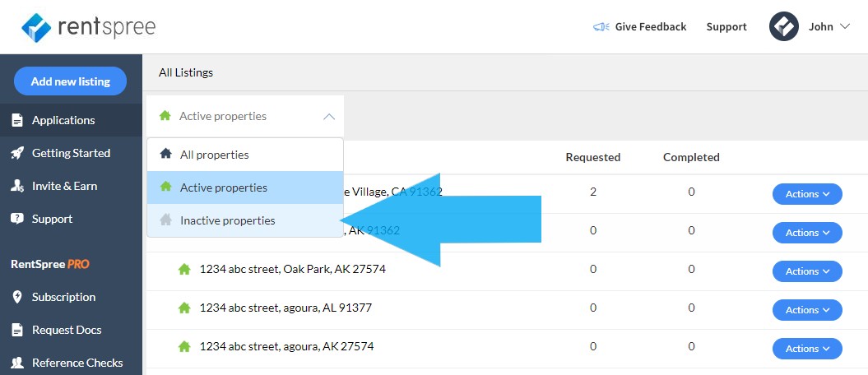Open the John profile avatar
Viewport: 868px width, 375px height.
point(784,26)
